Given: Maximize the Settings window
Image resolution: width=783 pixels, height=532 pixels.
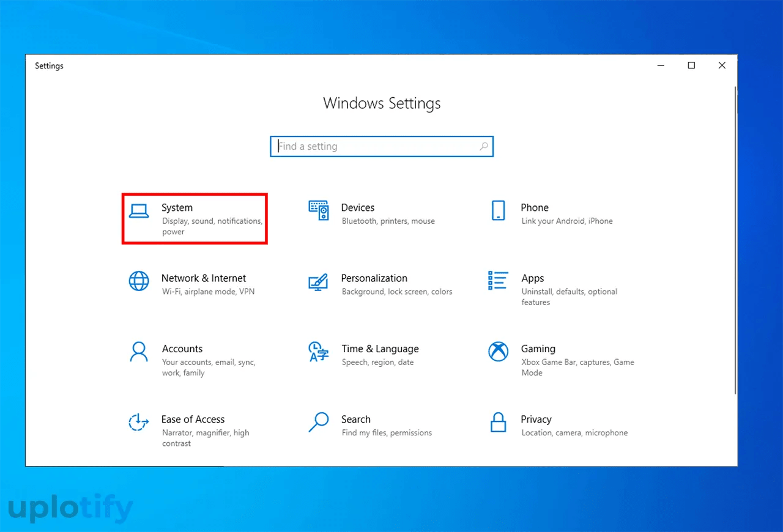Looking at the screenshot, I should tap(691, 65).
